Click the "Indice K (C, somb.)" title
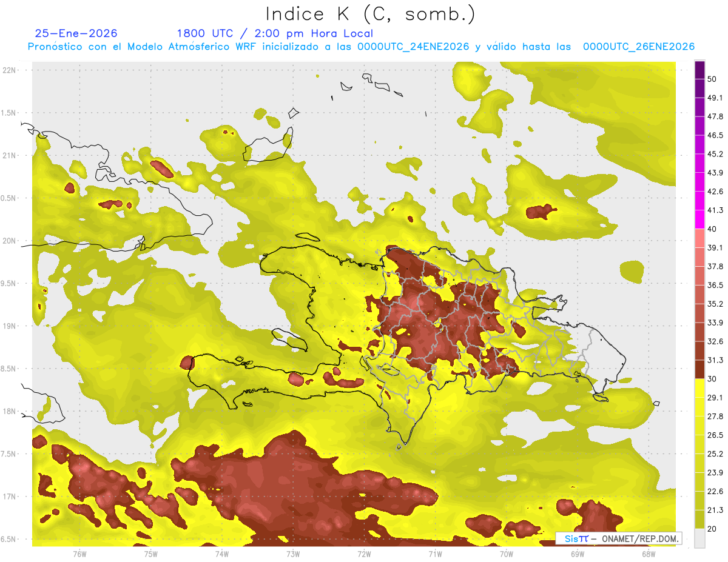This screenshot has height=562, width=728. pos(371,14)
